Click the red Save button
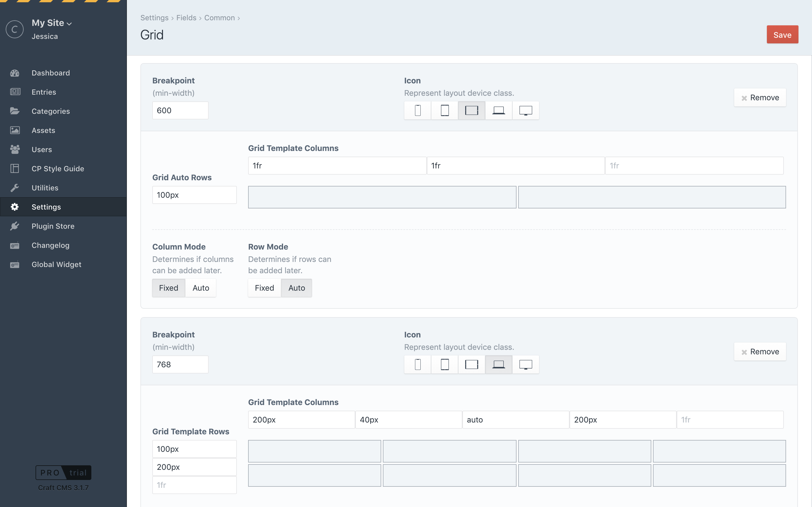Image resolution: width=812 pixels, height=507 pixels. tap(782, 35)
